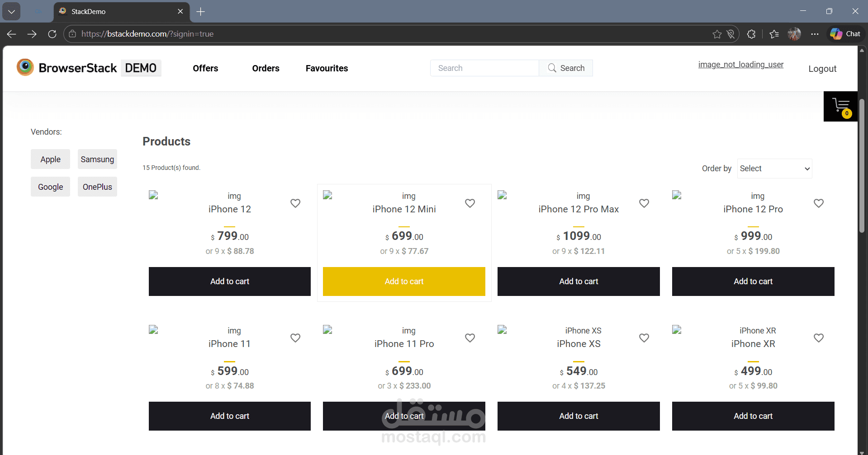Bookmark this page via the star icon
868x455 pixels.
click(717, 34)
